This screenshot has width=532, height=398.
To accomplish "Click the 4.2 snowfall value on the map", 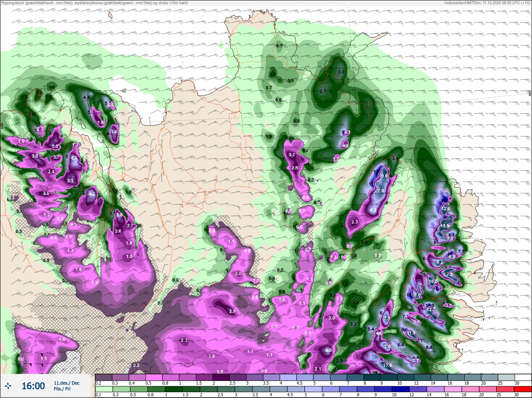I will tap(92, 194).
